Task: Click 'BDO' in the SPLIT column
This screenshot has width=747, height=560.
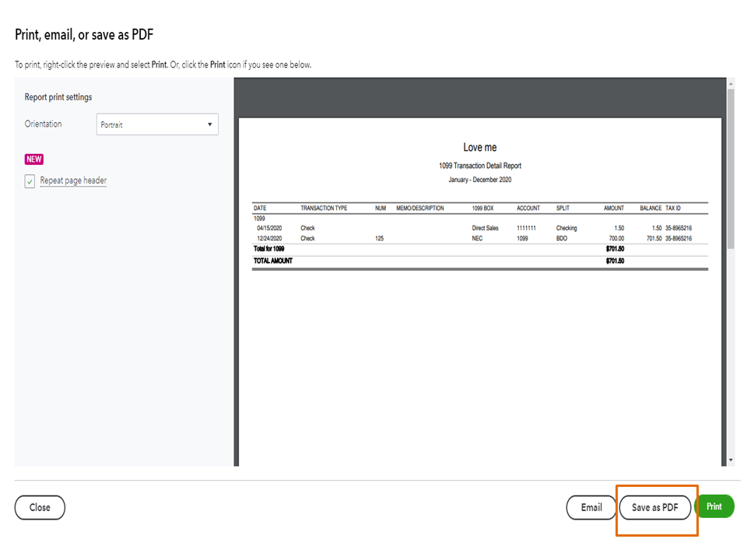Action: [562, 238]
